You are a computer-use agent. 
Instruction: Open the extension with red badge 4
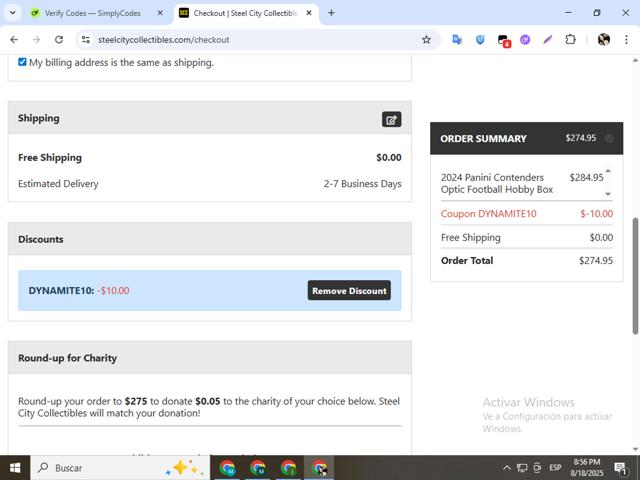point(503,40)
